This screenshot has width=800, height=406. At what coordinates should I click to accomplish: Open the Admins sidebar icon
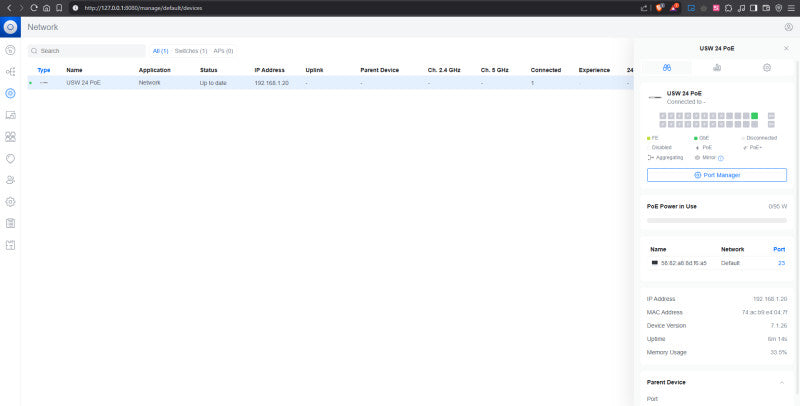[10, 180]
